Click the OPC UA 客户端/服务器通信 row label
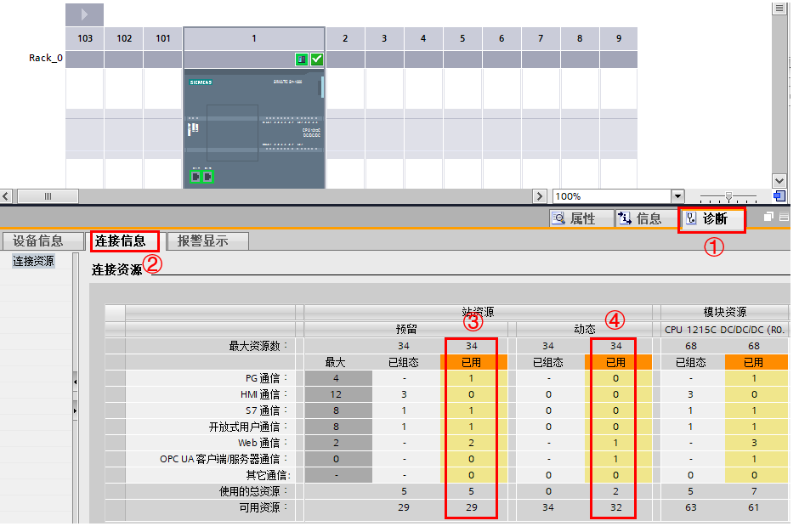 (x=224, y=459)
